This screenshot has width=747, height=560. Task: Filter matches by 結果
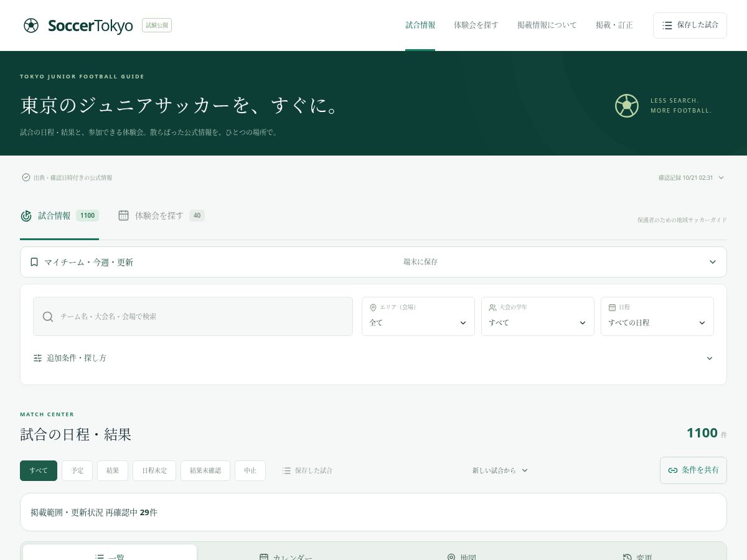(x=113, y=470)
